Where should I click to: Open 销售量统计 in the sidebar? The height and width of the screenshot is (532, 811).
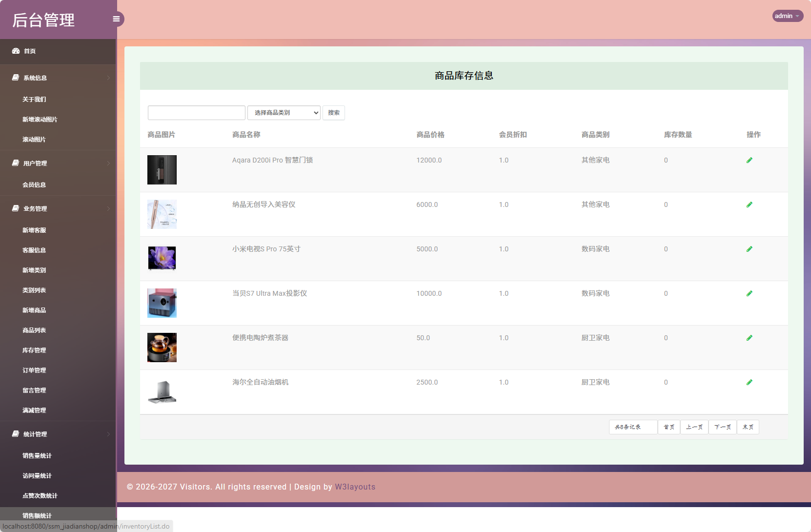[x=37, y=456]
